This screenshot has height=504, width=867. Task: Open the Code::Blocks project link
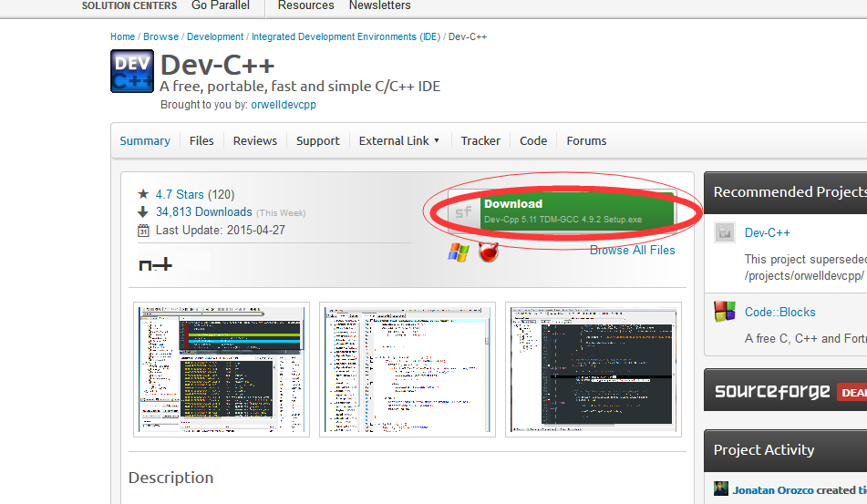(780, 312)
